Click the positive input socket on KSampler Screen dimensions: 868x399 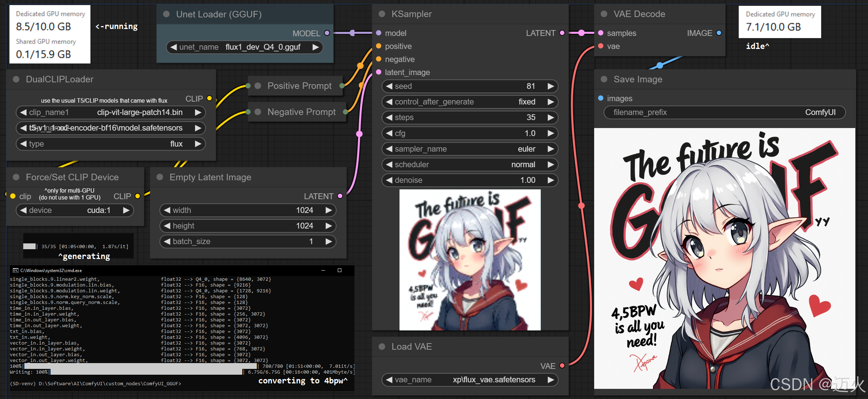coord(378,46)
